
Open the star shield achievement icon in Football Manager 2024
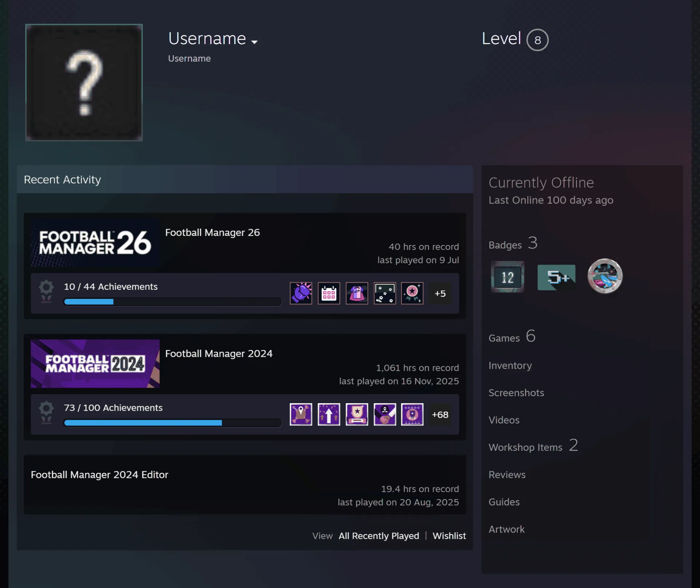357,414
